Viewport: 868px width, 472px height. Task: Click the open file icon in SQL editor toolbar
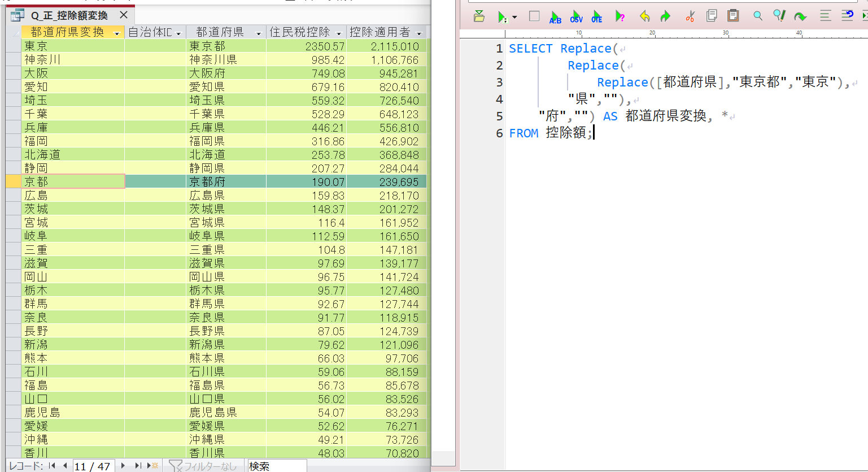click(479, 16)
